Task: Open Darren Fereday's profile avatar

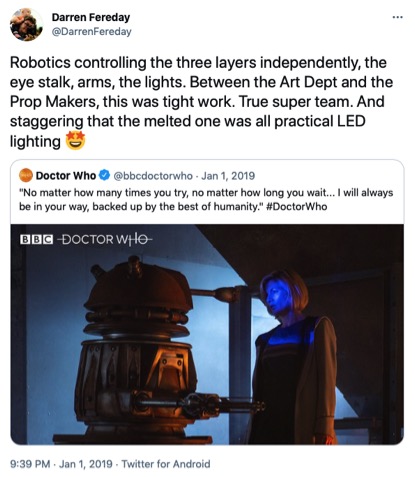Action: (26, 25)
